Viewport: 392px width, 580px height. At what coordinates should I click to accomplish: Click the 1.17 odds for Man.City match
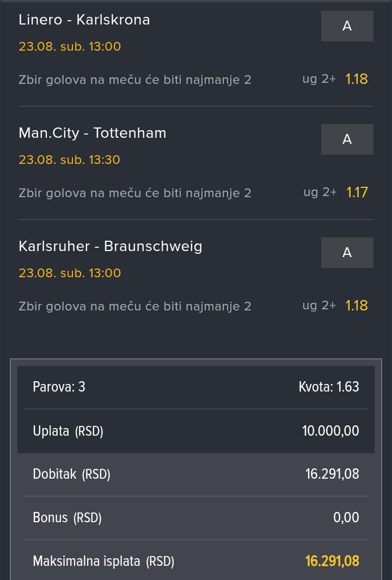[357, 192]
